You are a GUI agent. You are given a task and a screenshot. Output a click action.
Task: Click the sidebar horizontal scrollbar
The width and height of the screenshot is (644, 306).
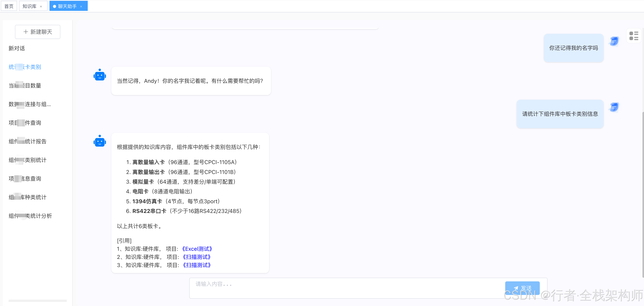[37, 301]
